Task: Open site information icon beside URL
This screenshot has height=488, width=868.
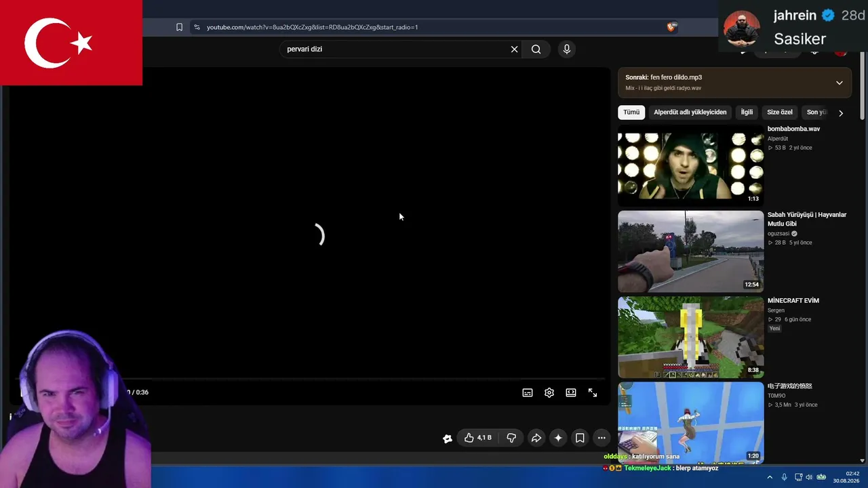Action: click(x=197, y=27)
